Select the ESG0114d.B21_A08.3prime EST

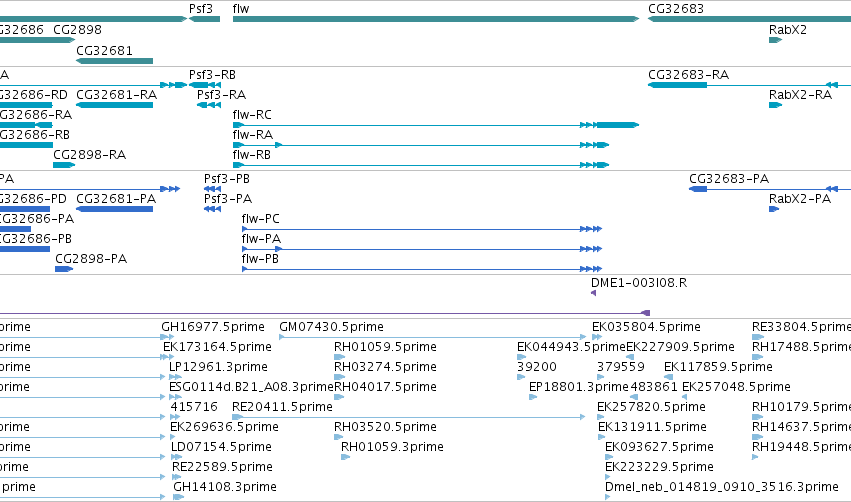[x=251, y=387]
